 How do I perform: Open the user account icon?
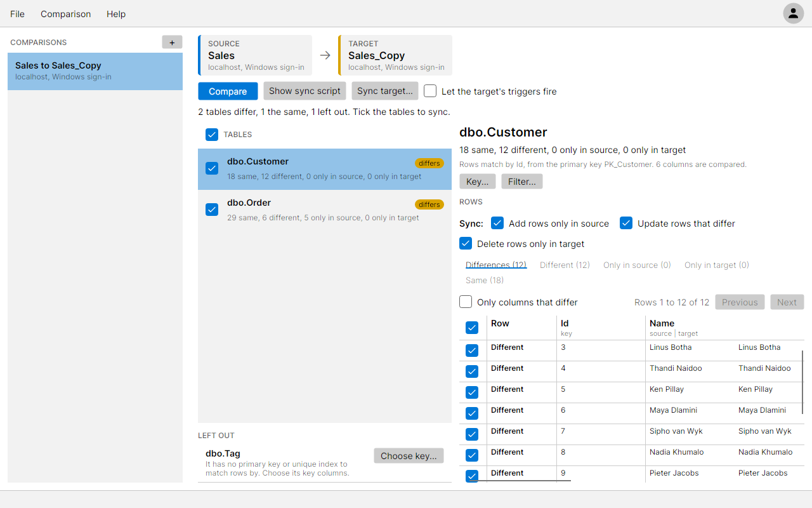pyautogui.click(x=793, y=13)
